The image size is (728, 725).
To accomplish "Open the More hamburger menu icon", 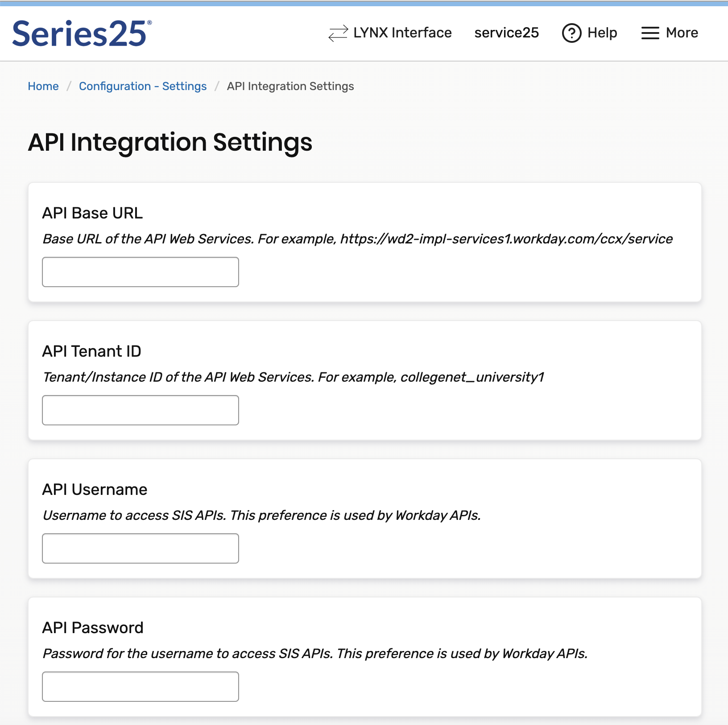I will click(650, 33).
